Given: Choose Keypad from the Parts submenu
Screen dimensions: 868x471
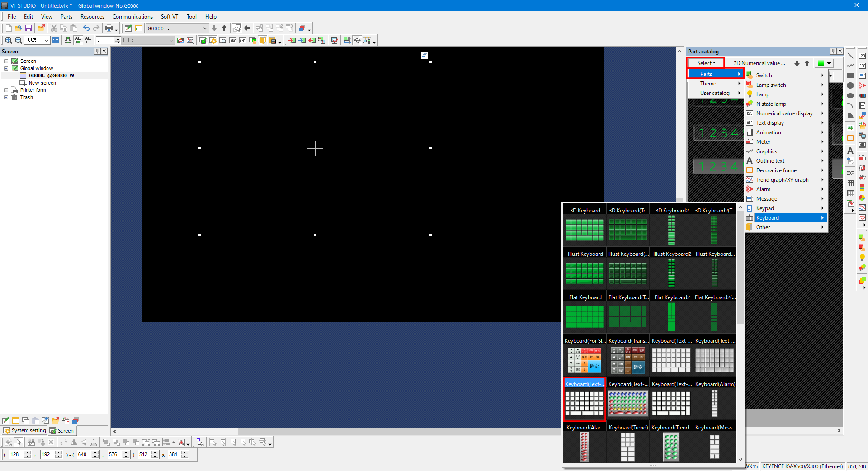Looking at the screenshot, I should pyautogui.click(x=765, y=208).
